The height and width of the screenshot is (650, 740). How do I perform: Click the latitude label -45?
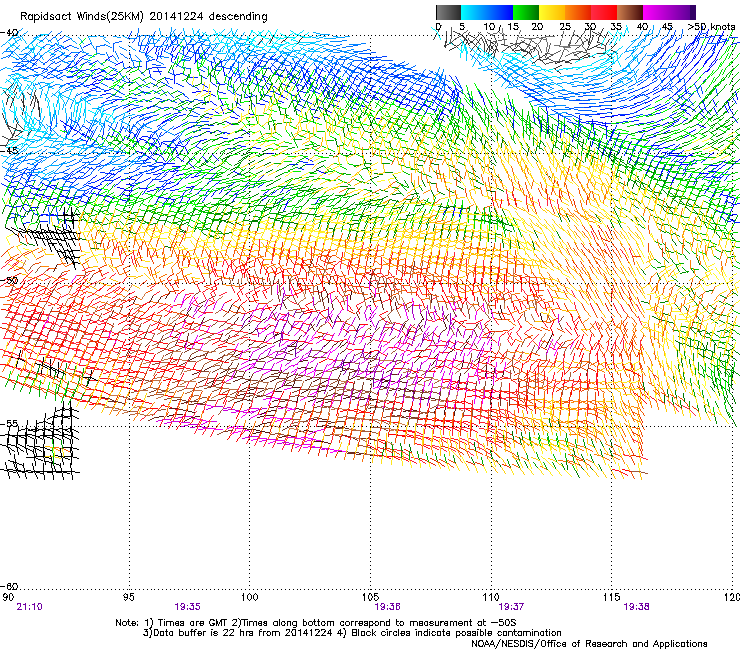pos(9,151)
